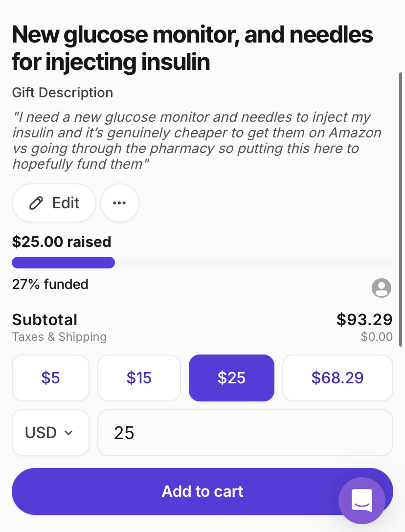Click the page scrollbar on the right
The height and width of the screenshot is (532, 405).
coord(401,205)
